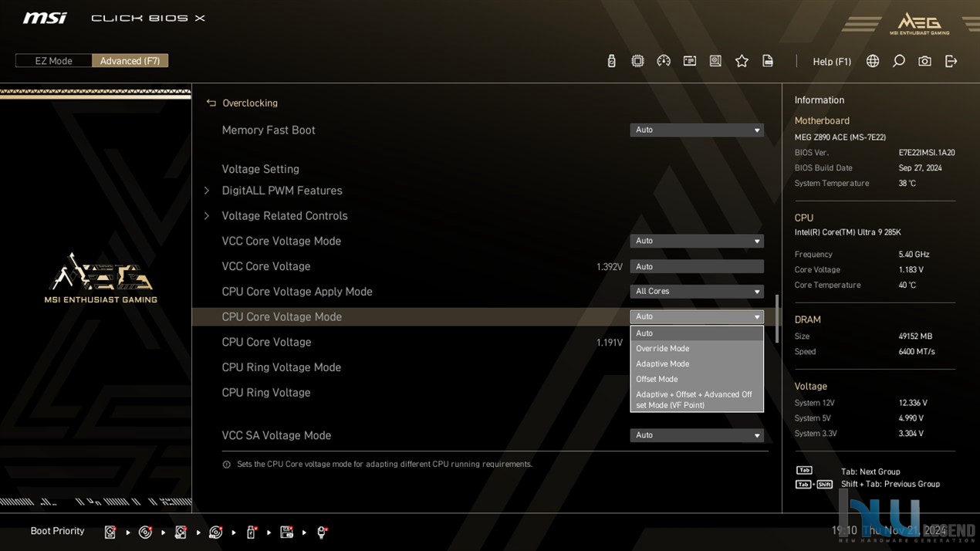Screen dimensions: 980x551
Task: Open the Memory Fast Boot dropdown
Action: pyautogui.click(x=697, y=130)
